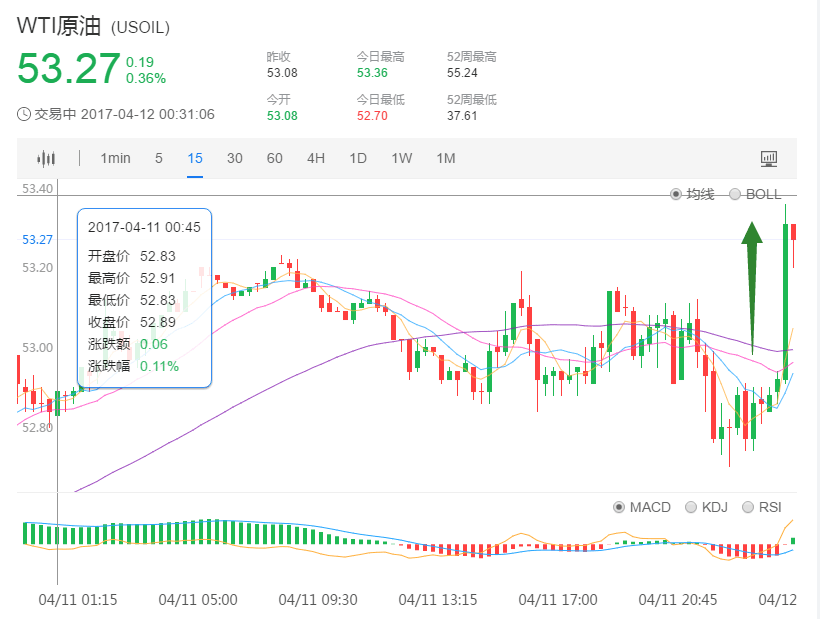Viewport: 820px width, 619px height.
Task: Switch chart to 60 minute interval
Action: [275, 158]
